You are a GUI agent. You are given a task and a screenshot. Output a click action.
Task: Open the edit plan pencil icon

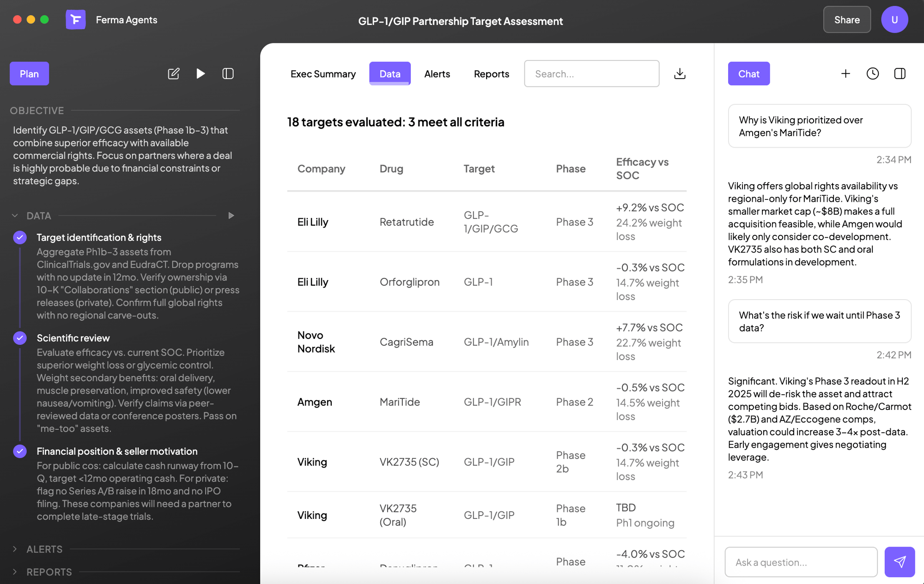(174, 74)
